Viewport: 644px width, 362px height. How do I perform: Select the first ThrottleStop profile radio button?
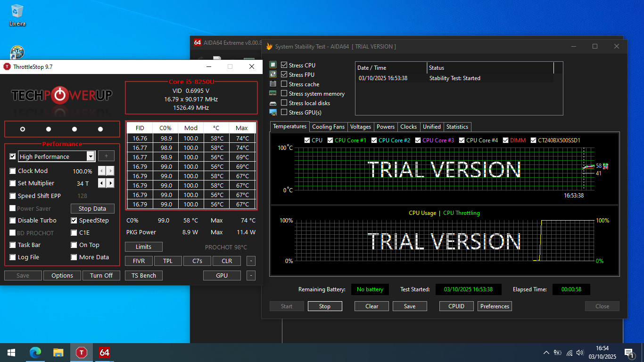tap(23, 129)
